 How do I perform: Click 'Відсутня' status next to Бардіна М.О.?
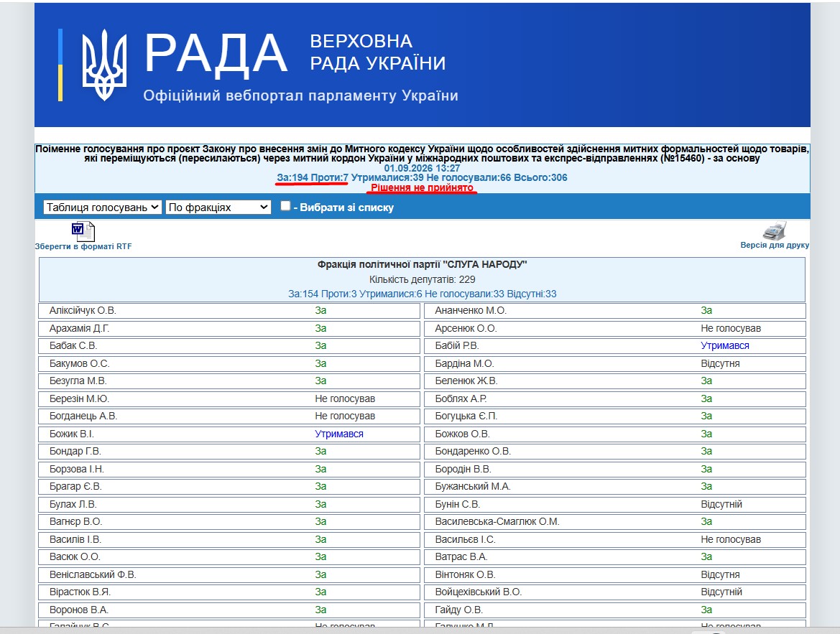tap(720, 363)
